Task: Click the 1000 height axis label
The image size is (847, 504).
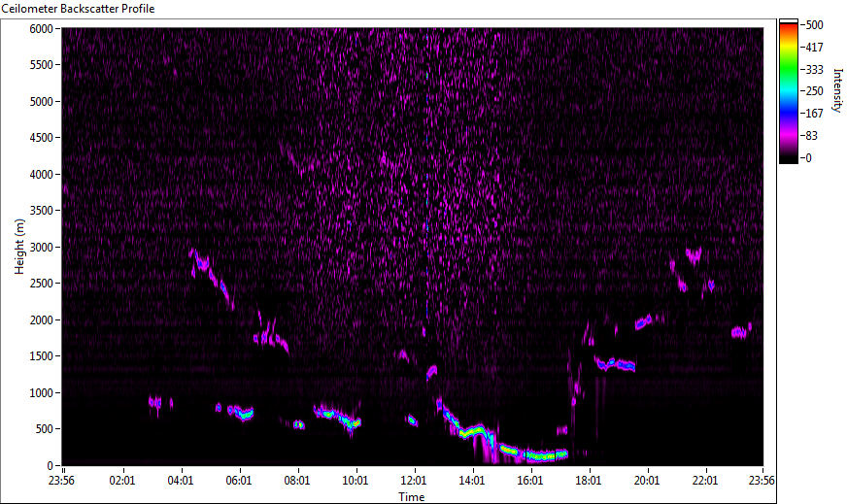Action: pyautogui.click(x=42, y=393)
